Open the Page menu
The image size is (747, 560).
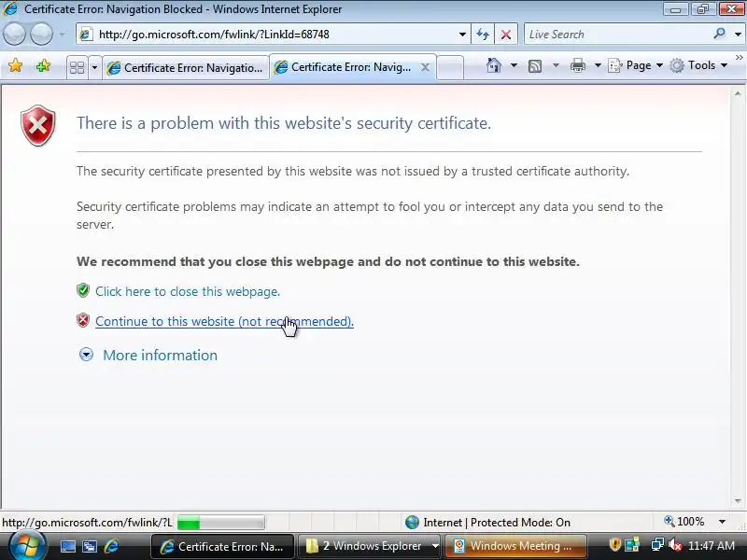pos(636,65)
